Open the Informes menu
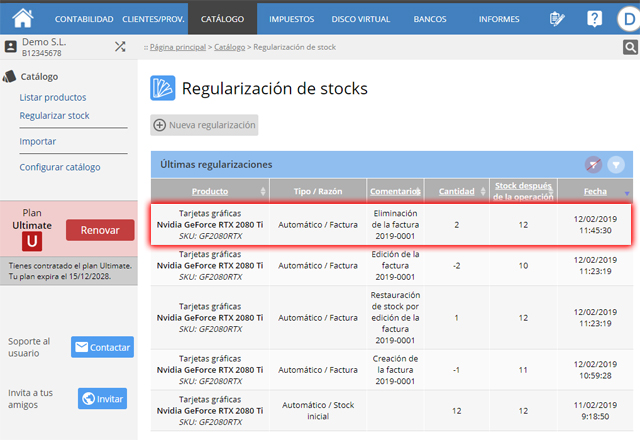The width and height of the screenshot is (640, 440). point(499,19)
